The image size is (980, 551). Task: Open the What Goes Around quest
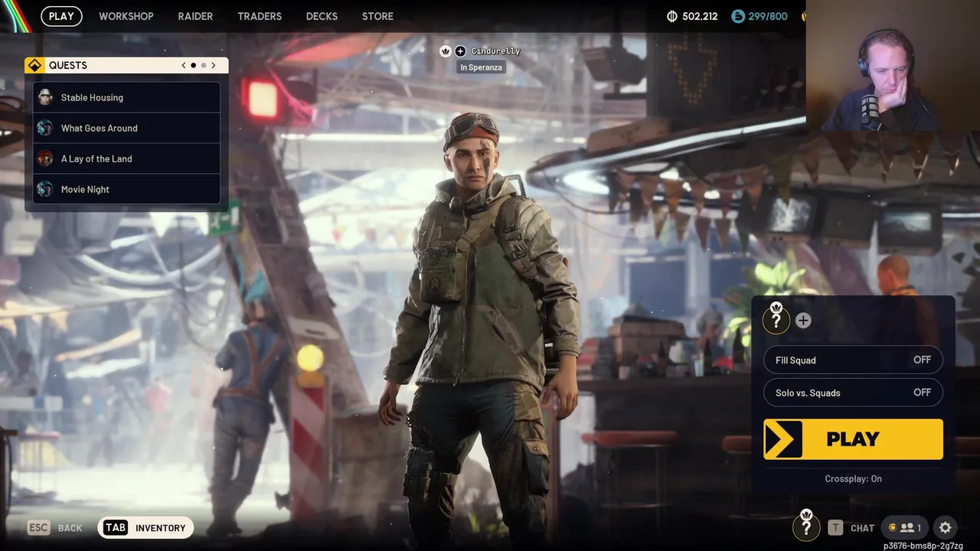click(x=126, y=128)
